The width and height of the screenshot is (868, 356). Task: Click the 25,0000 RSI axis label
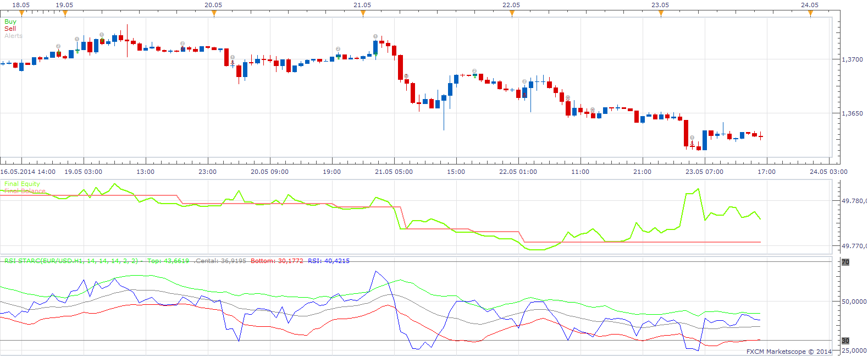click(x=854, y=350)
